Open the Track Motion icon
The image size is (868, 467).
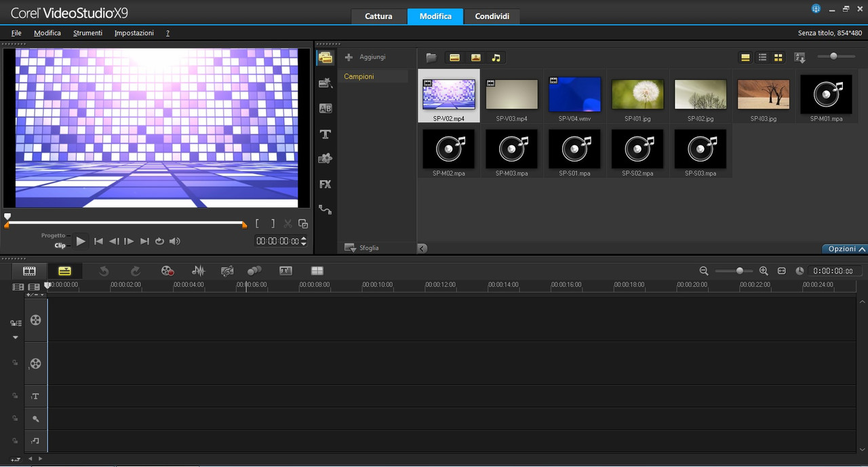point(255,271)
